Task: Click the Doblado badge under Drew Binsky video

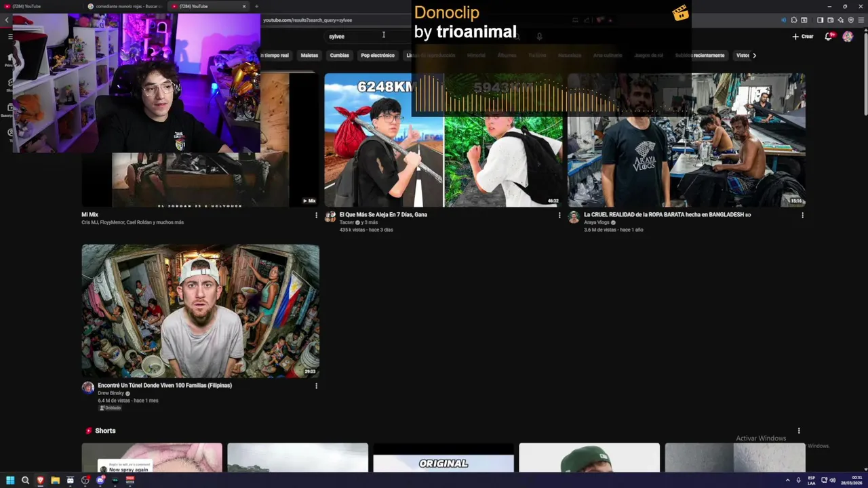Action: coord(111,408)
